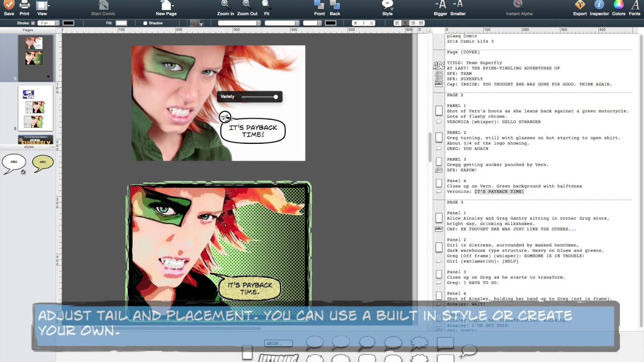Click the New Page icon
This screenshot has height=362, width=644.
click(x=166, y=5)
